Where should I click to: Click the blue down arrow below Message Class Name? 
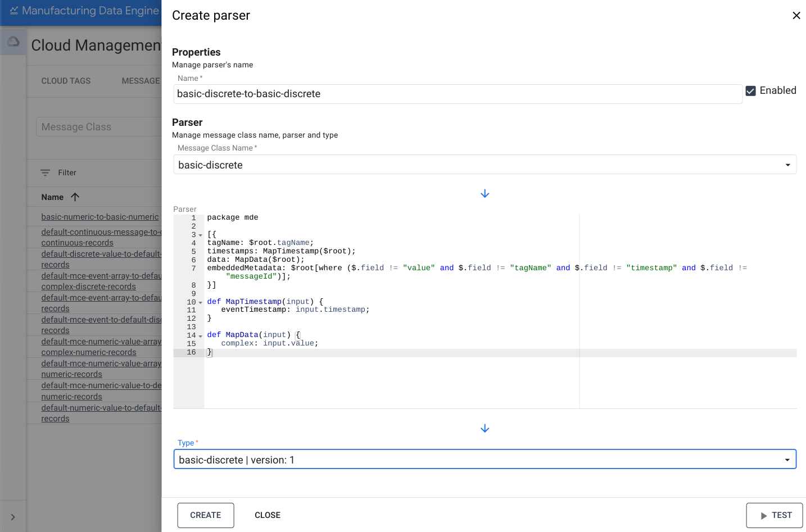pyautogui.click(x=484, y=193)
